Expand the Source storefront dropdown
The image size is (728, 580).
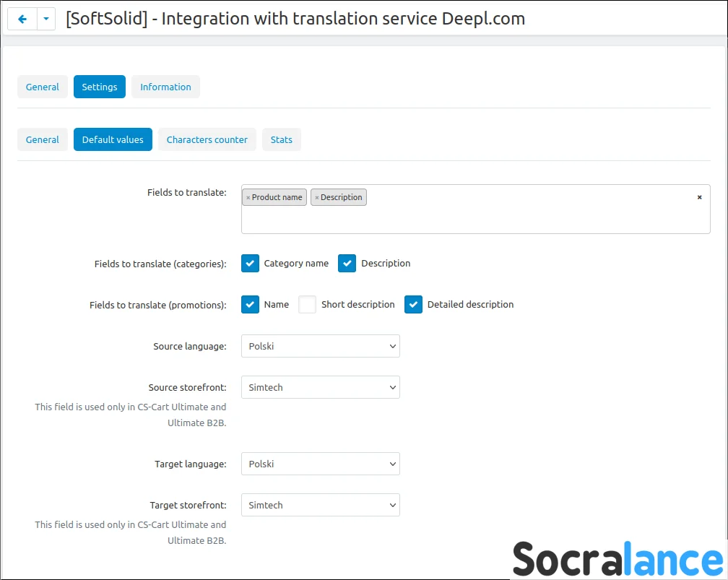point(320,387)
